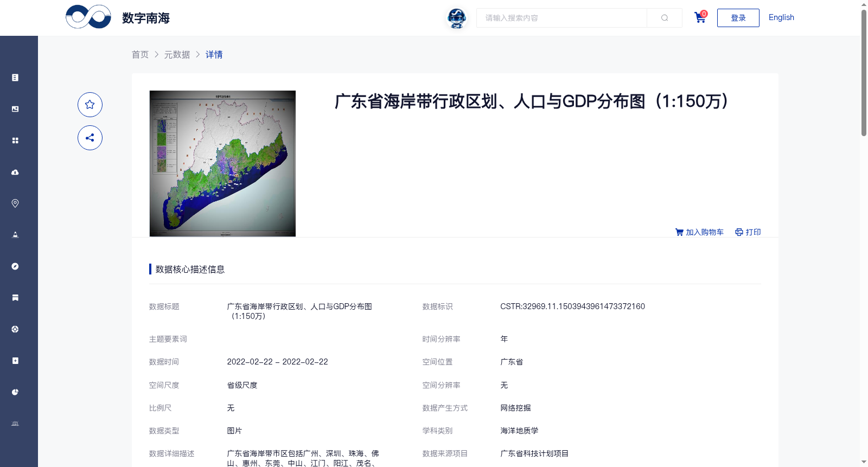
Task: Click the 广东省 spatial location value
Action: click(512, 362)
